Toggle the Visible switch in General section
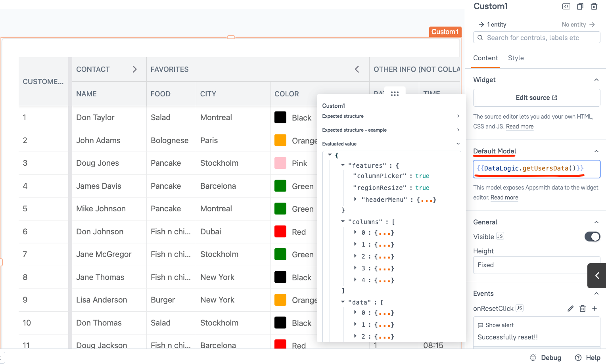 [x=592, y=236]
